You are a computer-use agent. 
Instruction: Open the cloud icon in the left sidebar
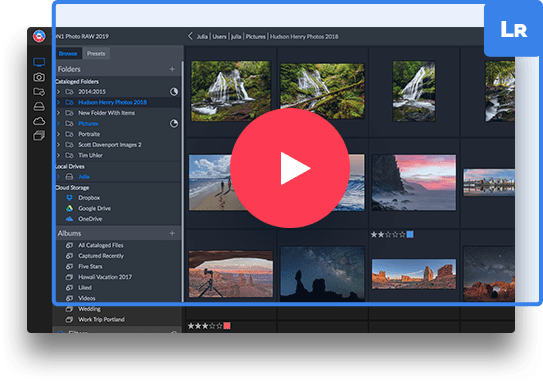click(39, 121)
